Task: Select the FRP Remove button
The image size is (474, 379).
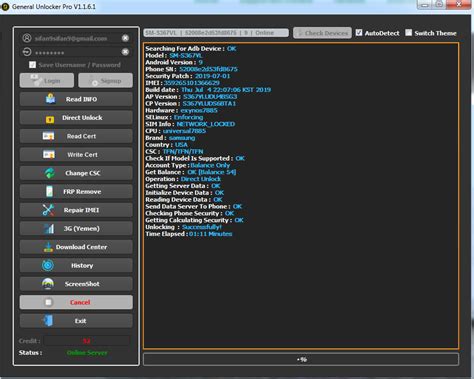Action: tap(76, 192)
